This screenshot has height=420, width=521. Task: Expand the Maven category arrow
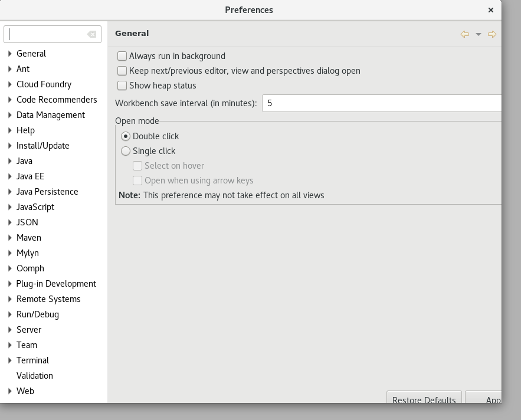(10, 238)
